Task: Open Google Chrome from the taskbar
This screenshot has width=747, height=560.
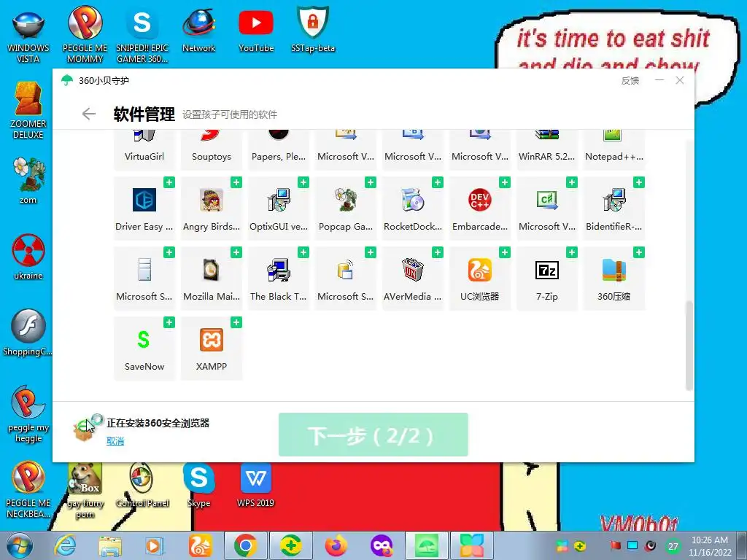Action: click(245, 545)
